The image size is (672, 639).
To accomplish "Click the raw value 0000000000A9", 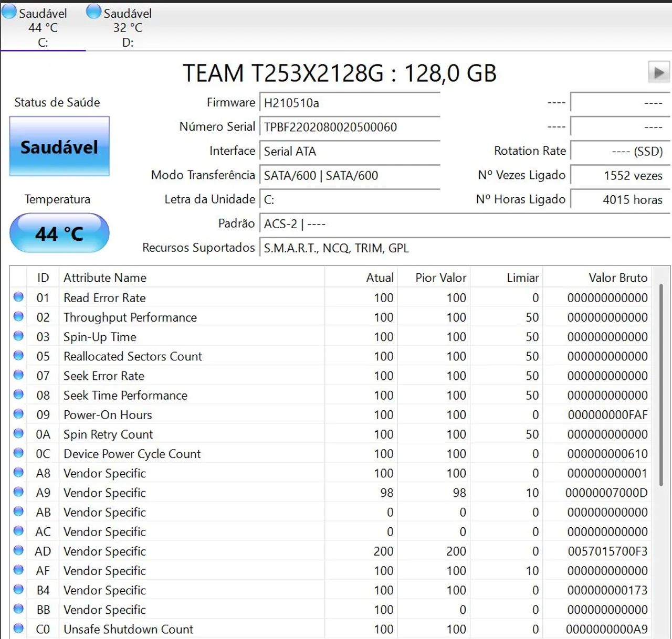I will tap(606, 629).
